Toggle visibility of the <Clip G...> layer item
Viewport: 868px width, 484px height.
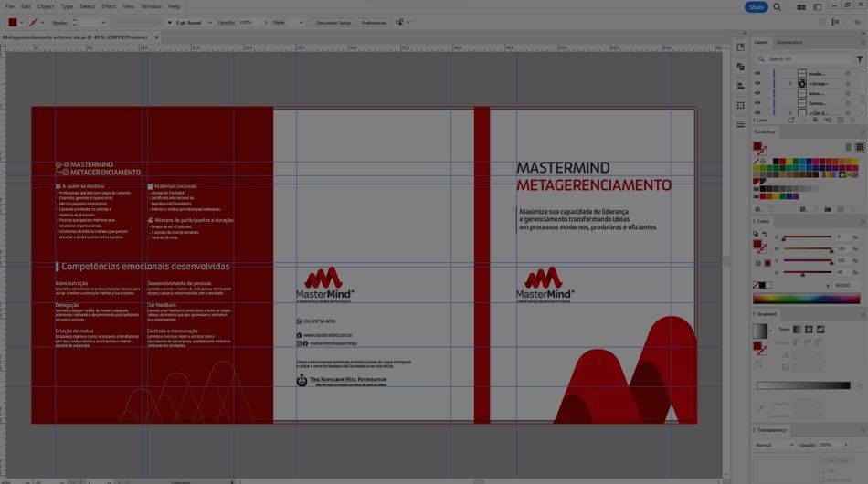coord(757,113)
